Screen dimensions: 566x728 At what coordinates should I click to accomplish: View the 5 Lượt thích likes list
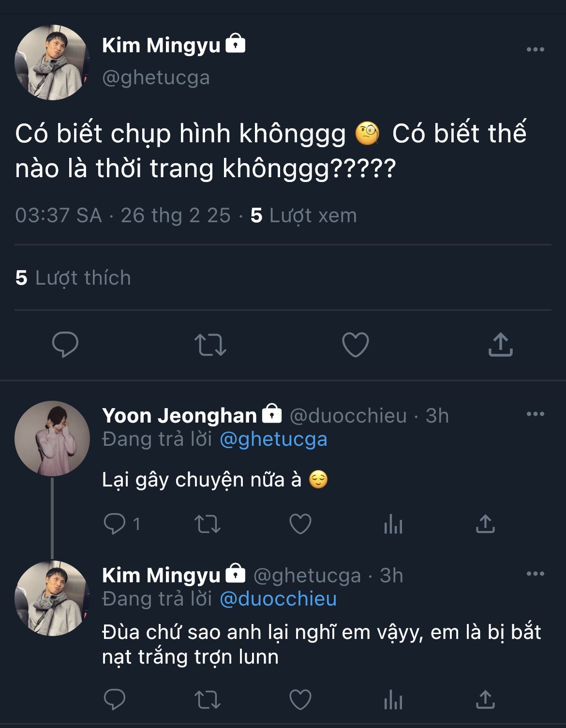pos(73,278)
